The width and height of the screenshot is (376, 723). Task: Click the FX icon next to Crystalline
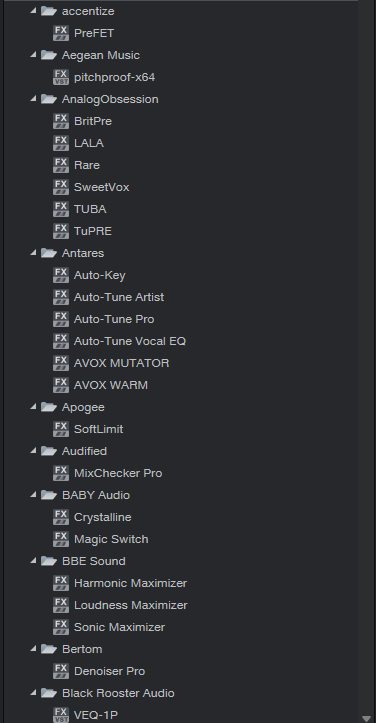coord(61,517)
